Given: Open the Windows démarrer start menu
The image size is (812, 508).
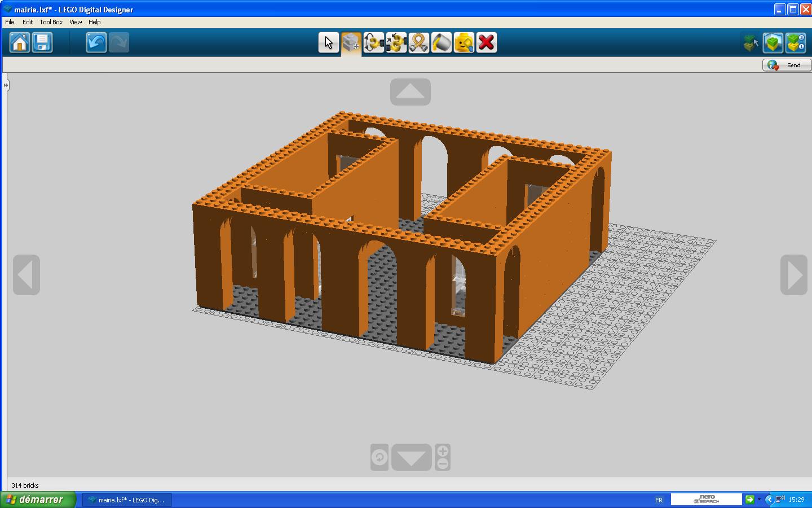Looking at the screenshot, I should pos(38,500).
